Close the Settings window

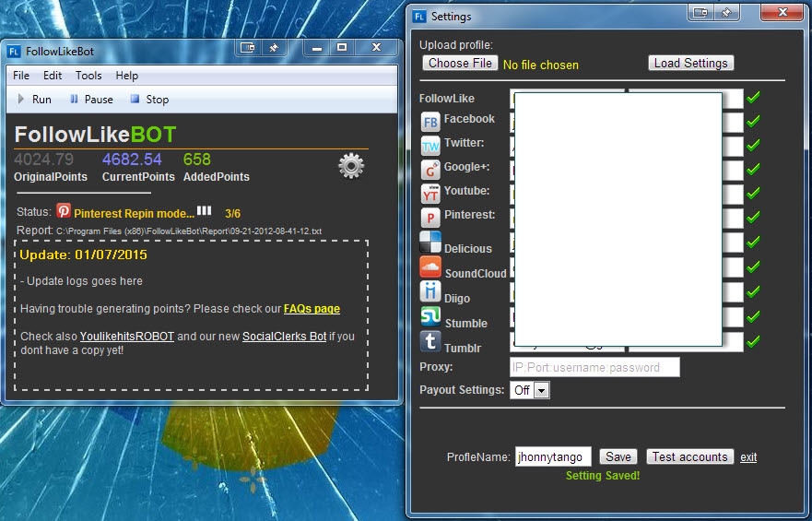(x=783, y=12)
